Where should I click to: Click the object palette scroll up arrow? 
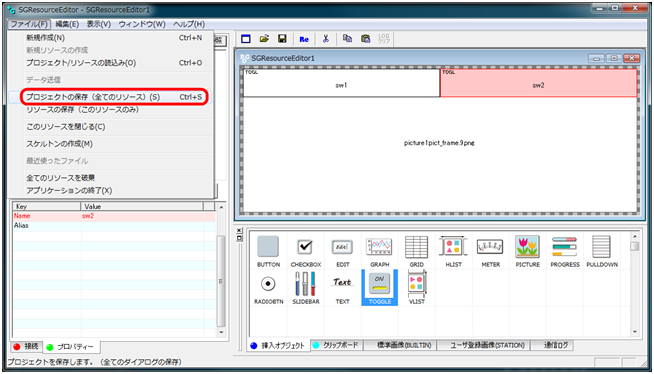[635, 236]
